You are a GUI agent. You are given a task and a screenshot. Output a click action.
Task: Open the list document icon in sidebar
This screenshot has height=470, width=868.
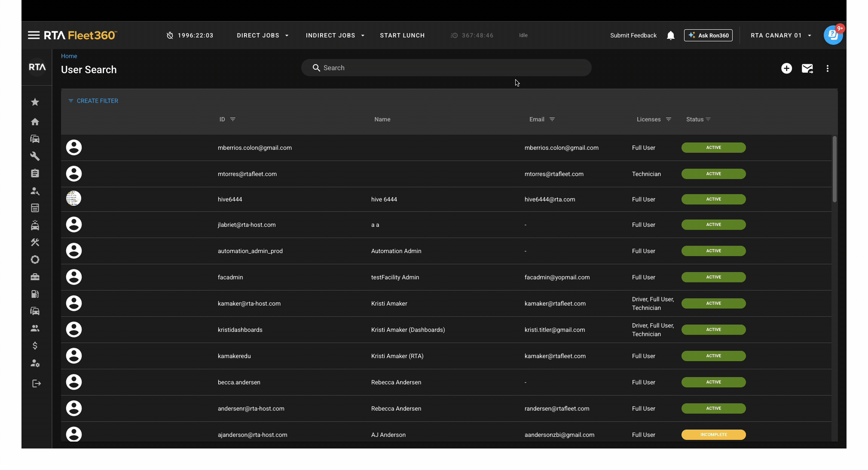35,208
